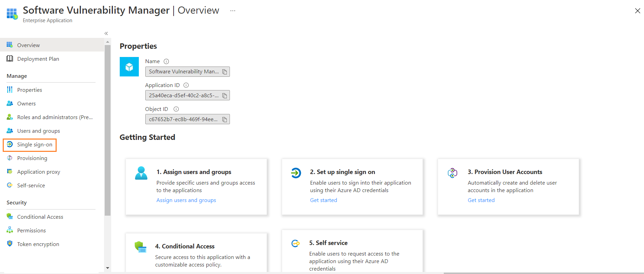644x274 pixels.
Task: Open the more options ellipsis menu
Action: click(233, 11)
